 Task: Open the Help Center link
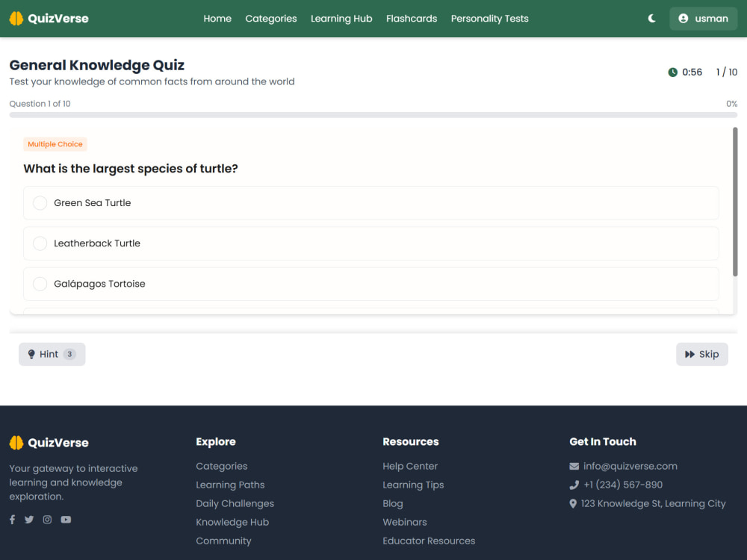[x=410, y=466]
